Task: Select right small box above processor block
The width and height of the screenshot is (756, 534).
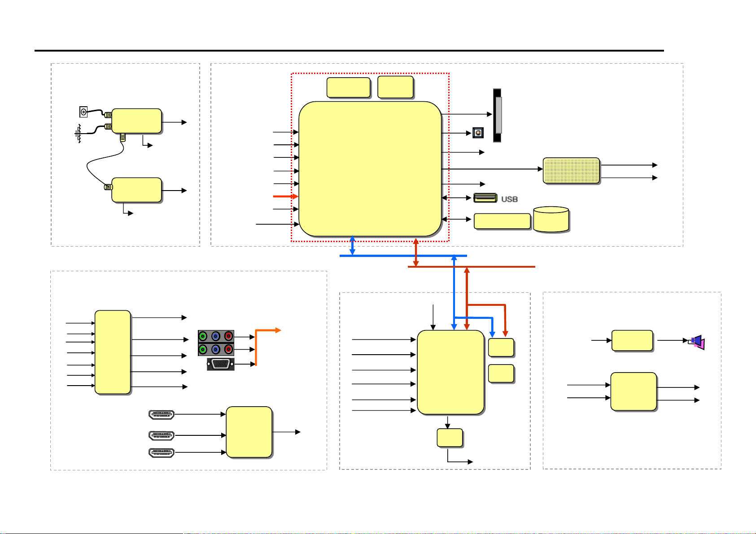Action: 396,87
